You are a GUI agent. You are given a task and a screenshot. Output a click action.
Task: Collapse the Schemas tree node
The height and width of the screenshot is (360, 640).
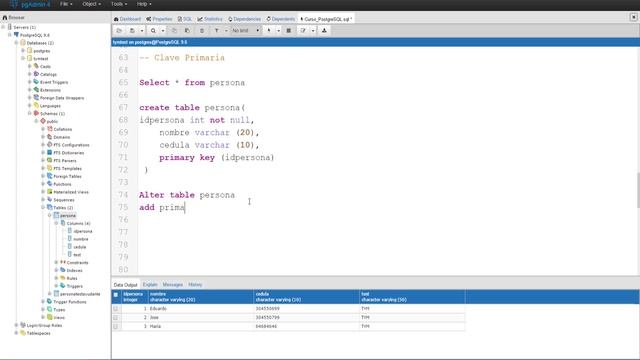(x=29, y=113)
